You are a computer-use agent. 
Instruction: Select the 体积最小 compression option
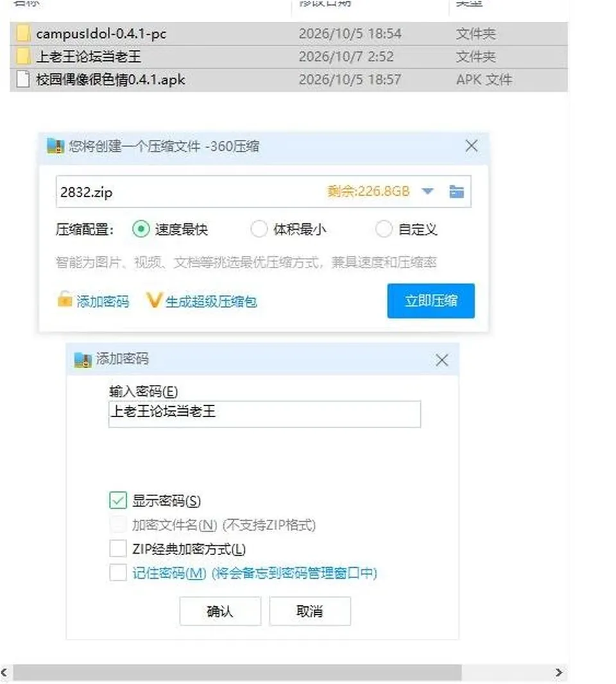[259, 228]
